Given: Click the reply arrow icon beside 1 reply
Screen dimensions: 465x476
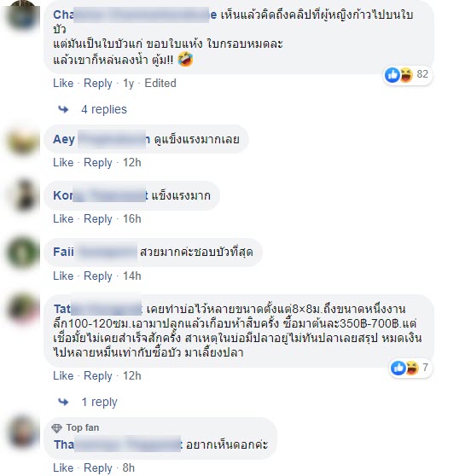Looking at the screenshot, I should tap(63, 403).
